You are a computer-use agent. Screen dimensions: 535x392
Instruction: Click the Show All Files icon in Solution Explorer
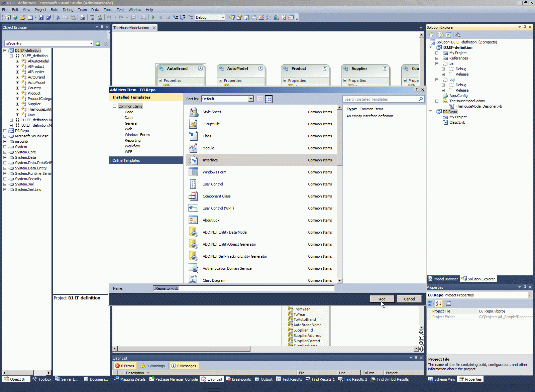[441, 35]
